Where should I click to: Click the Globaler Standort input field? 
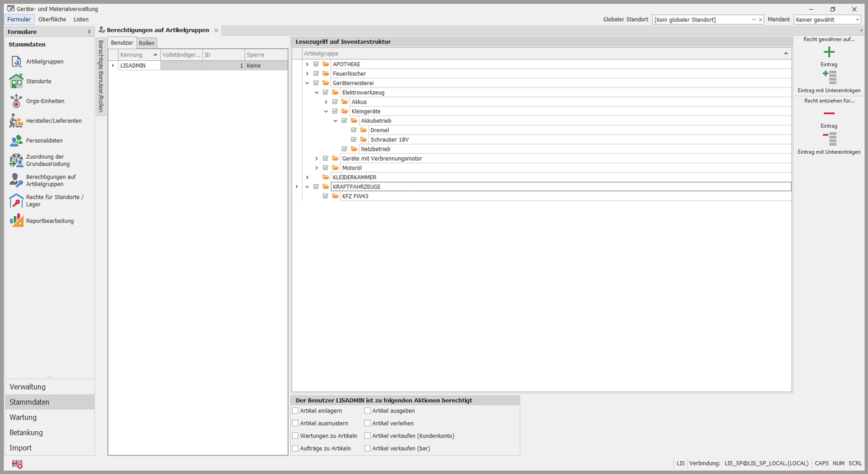(701, 20)
